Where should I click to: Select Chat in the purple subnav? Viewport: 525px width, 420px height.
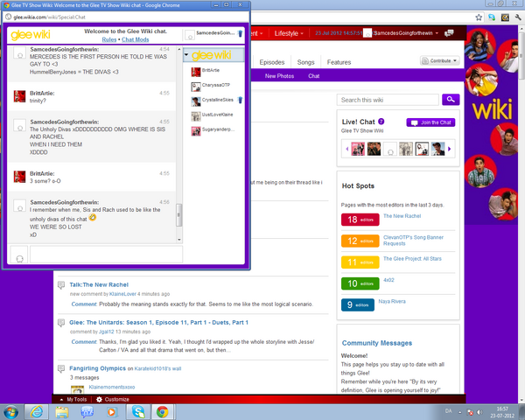314,76
